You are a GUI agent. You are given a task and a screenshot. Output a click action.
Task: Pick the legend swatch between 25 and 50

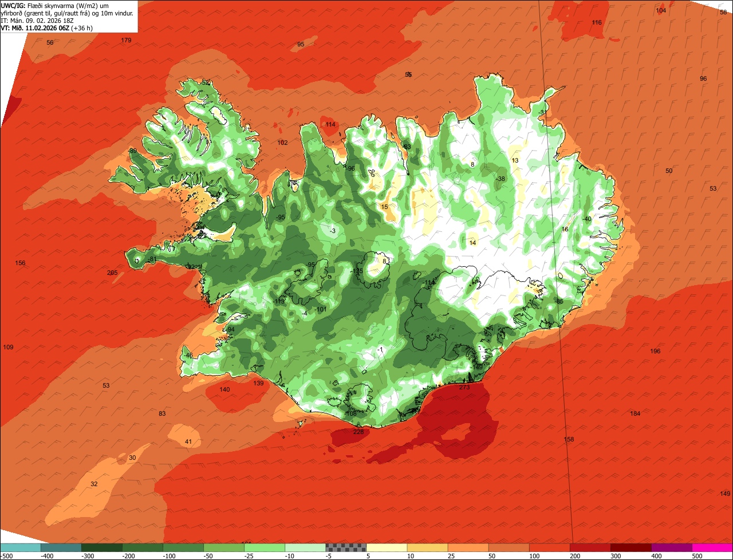click(468, 547)
